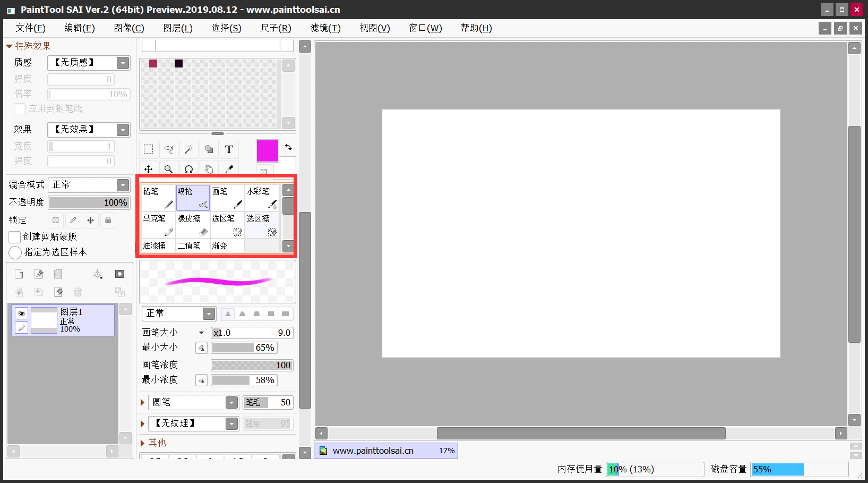
Task: Open the 编辑(E) menu
Action: [x=80, y=28]
